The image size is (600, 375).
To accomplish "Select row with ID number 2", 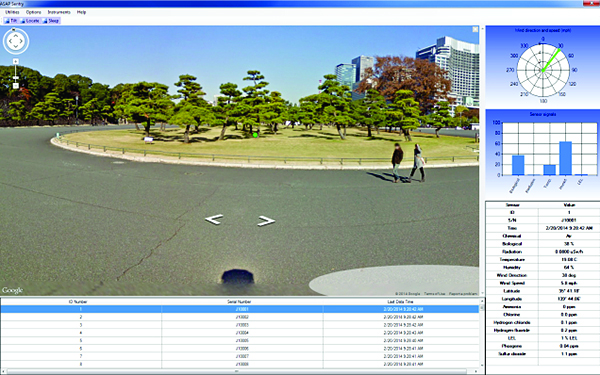I will click(240, 317).
